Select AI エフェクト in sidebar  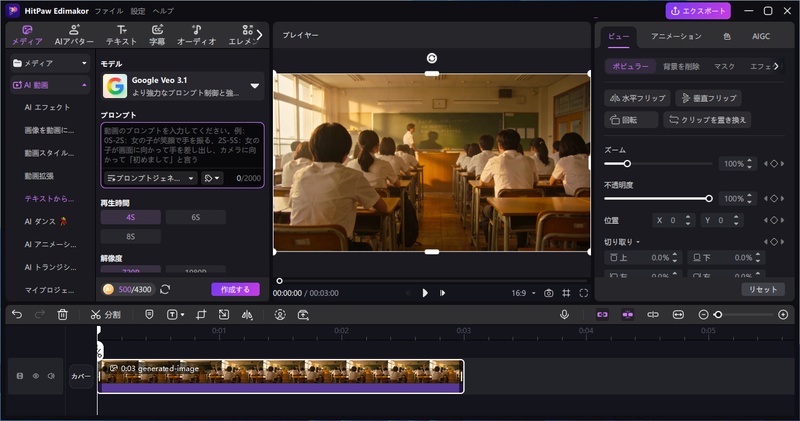coord(47,107)
